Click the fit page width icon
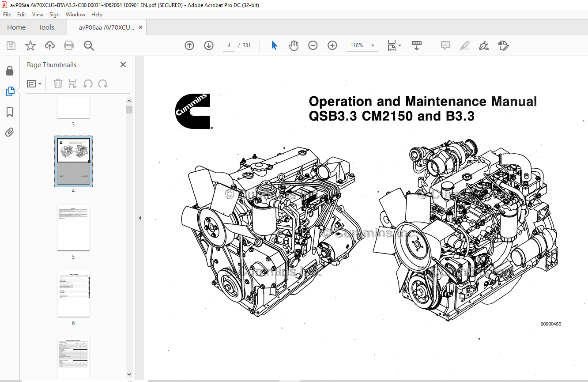Image resolution: width=588 pixels, height=382 pixels. click(x=392, y=45)
